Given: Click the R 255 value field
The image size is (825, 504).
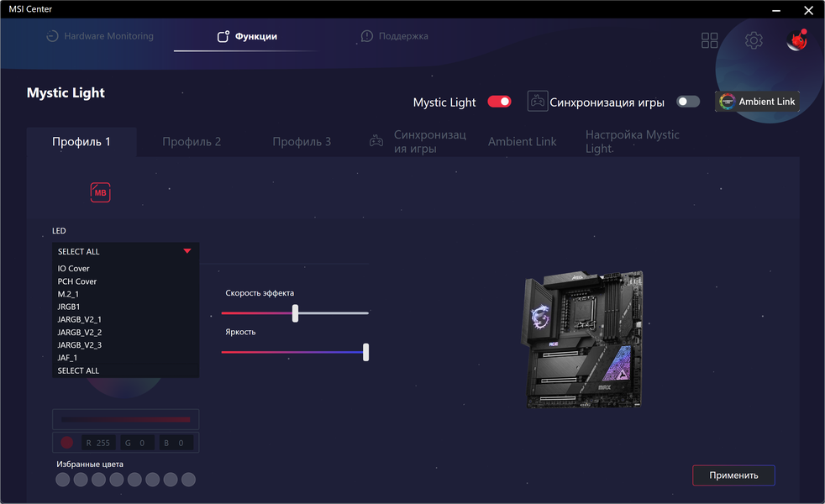Looking at the screenshot, I should pos(98,443).
